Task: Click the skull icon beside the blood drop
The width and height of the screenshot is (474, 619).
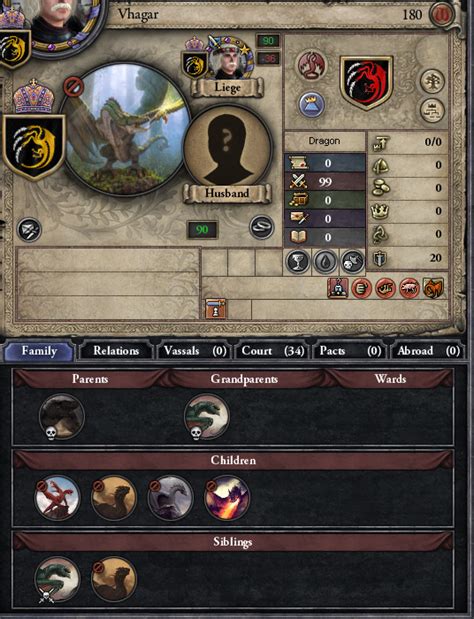Action: click(x=352, y=261)
